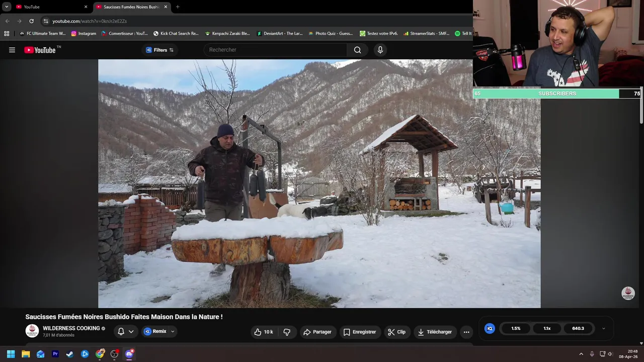Open the StreamerStats bookmark
This screenshot has height=362, width=644.
tap(426, 34)
